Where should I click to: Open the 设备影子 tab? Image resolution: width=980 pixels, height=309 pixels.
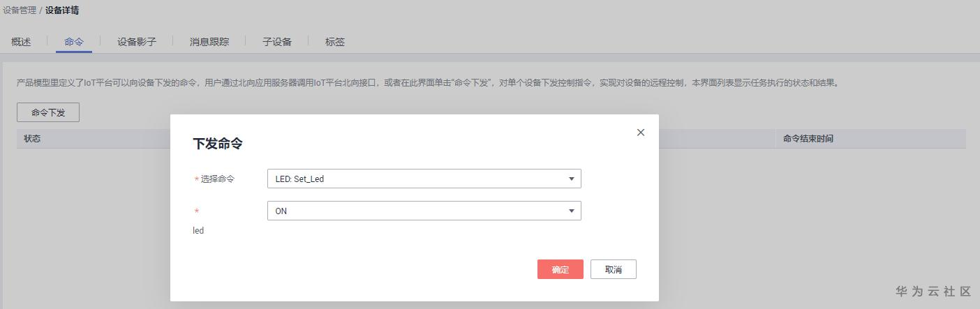click(x=137, y=42)
